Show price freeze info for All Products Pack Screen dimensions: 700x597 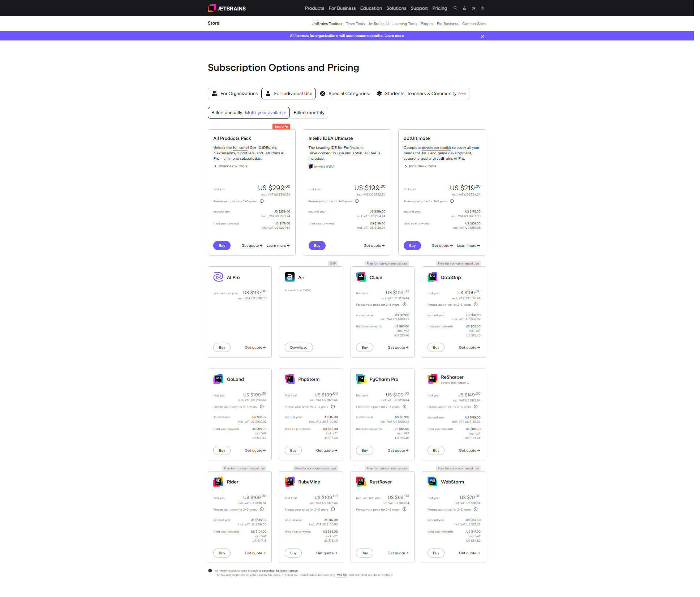(262, 201)
